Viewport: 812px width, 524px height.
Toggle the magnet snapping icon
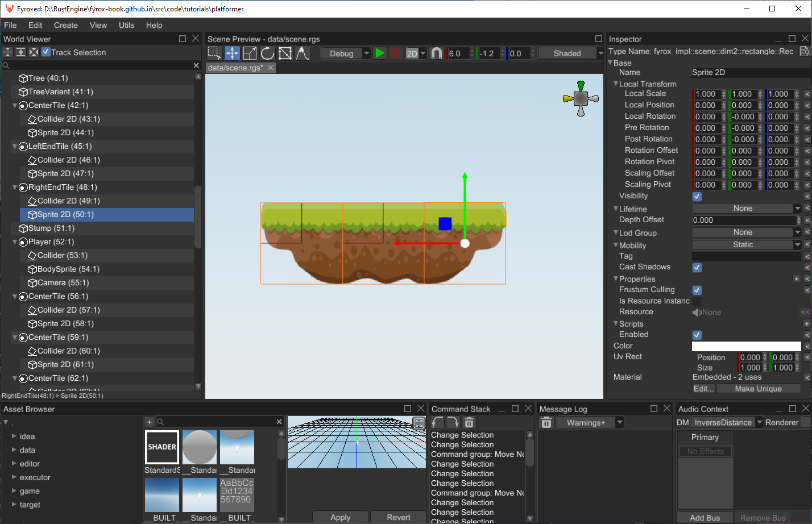pyautogui.click(x=437, y=53)
